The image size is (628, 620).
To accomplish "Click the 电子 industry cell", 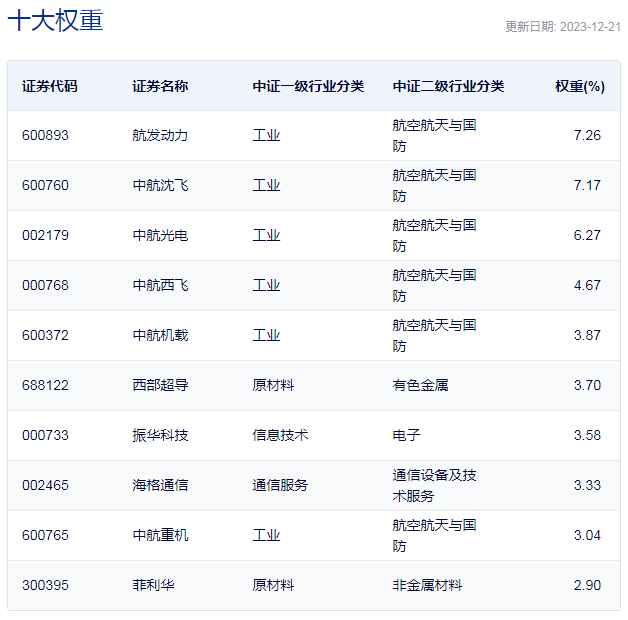I will click(x=406, y=435).
